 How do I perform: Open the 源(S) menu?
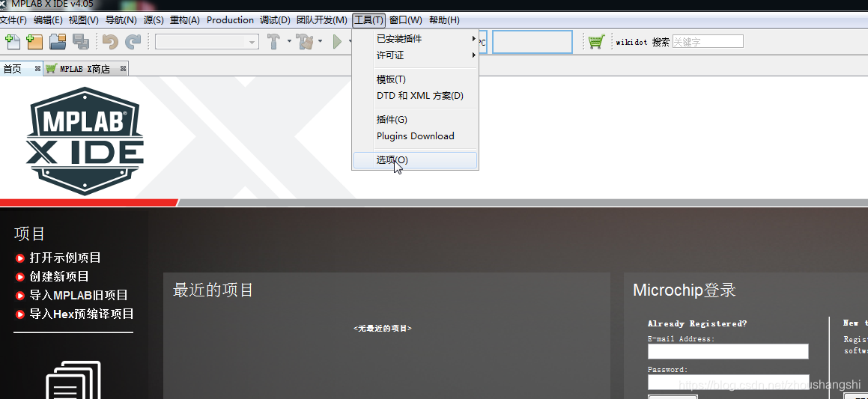click(154, 20)
